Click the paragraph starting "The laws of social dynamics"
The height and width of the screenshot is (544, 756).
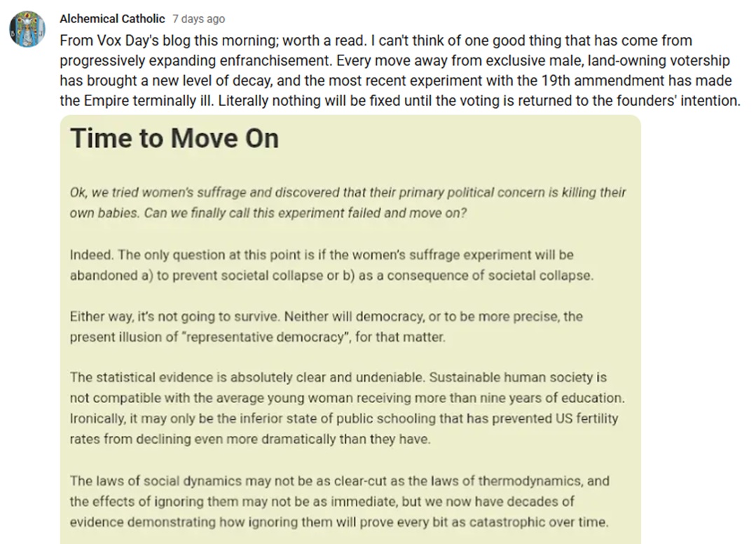(x=340, y=502)
